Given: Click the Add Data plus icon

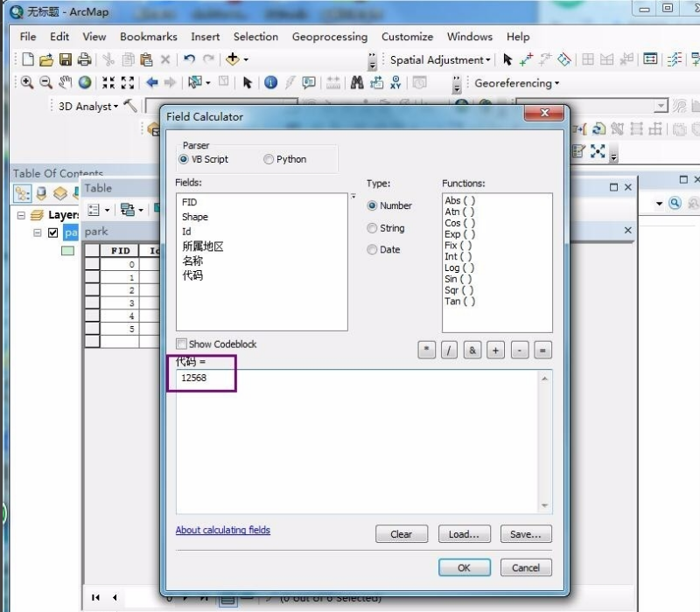Looking at the screenshot, I should (x=233, y=59).
